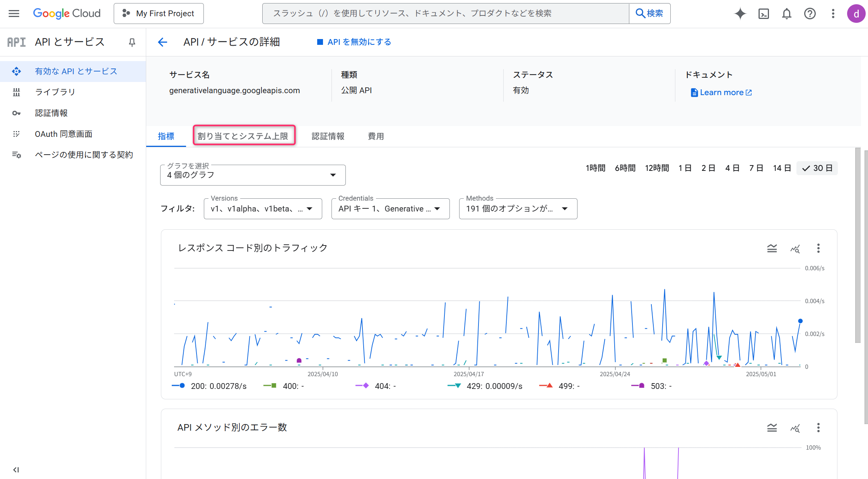Click the top search input field
The height and width of the screenshot is (479, 868).
point(446,14)
